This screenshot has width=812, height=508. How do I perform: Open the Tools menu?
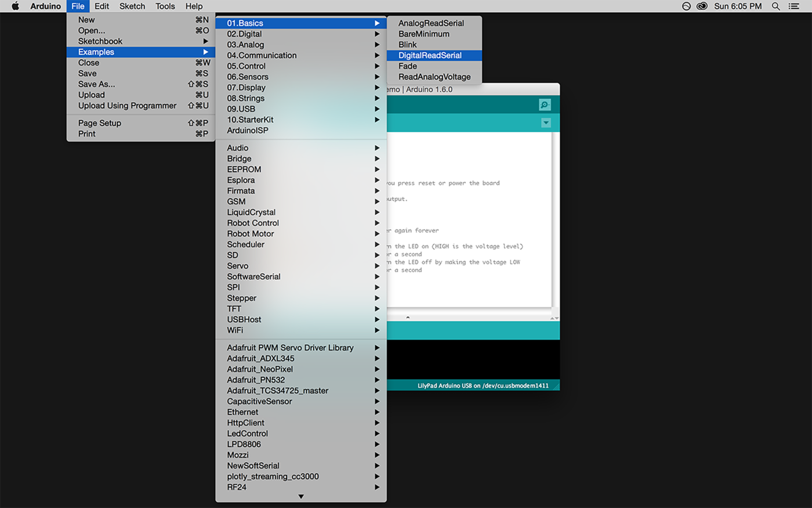pos(165,6)
